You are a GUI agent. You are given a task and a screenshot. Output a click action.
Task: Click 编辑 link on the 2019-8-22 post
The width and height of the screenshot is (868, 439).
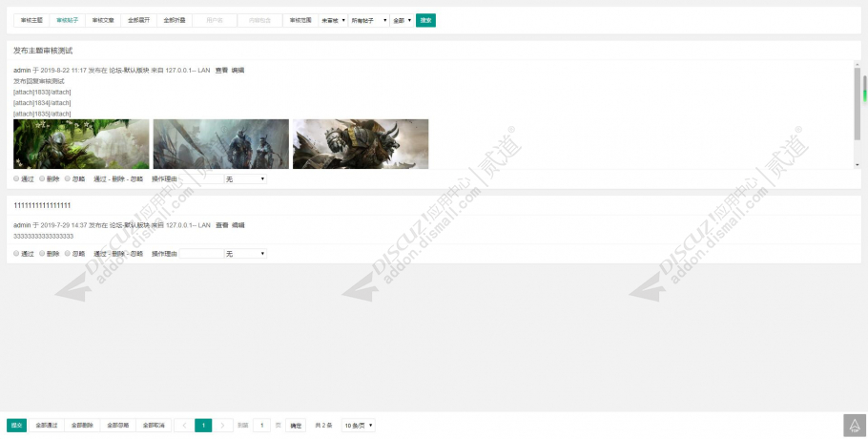238,71
